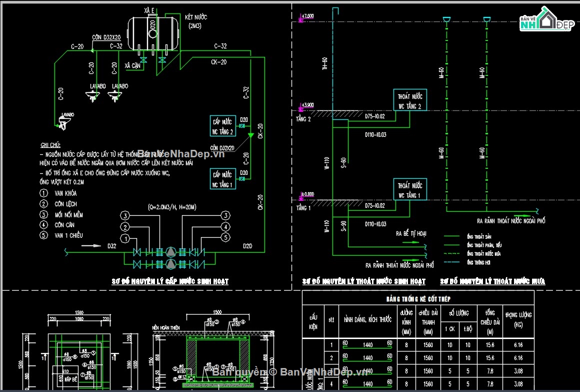Image resolution: width=580 pixels, height=392 pixels.
Task: Select the "CẤP NƯỚC WC TẦNG 2" box
Action: (x=222, y=126)
